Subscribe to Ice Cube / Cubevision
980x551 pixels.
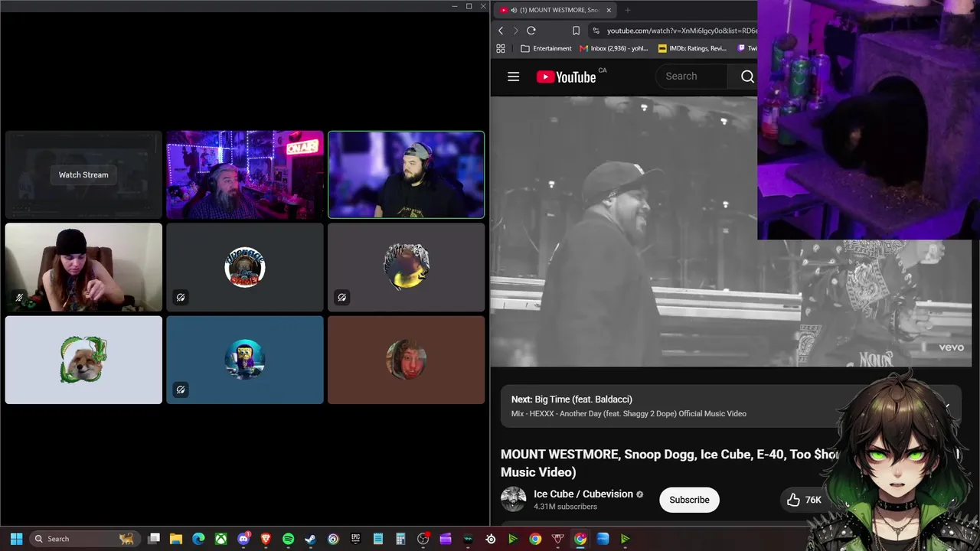pyautogui.click(x=689, y=500)
